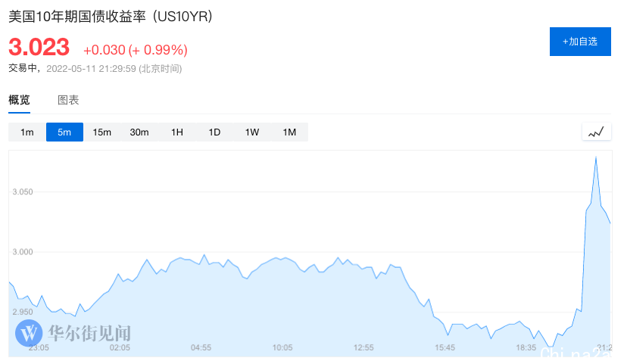Click the +加自选 add to watchlist button
The image size is (624, 364).
pos(580,41)
